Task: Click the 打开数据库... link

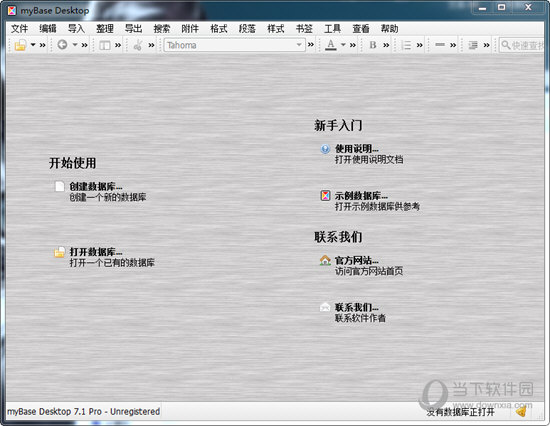Action: pos(96,252)
